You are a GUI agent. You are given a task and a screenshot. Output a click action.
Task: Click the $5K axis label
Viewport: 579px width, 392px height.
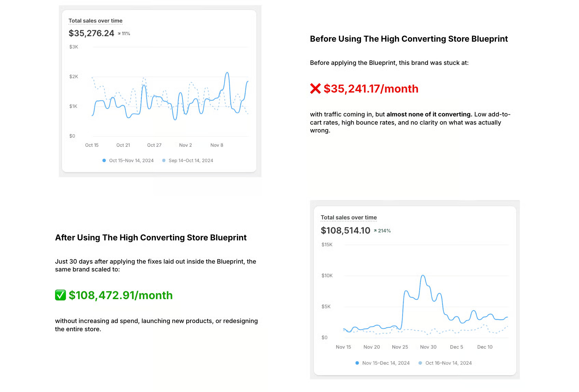[326, 307]
